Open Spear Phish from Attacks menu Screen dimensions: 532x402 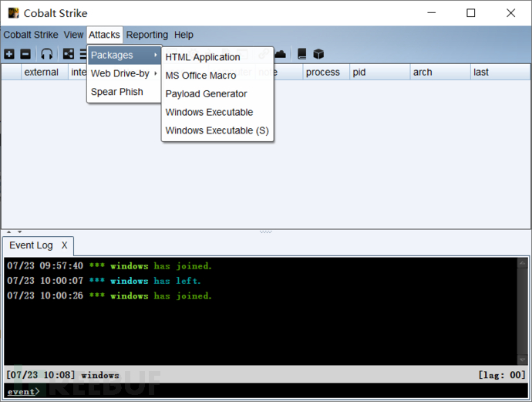pyautogui.click(x=115, y=91)
